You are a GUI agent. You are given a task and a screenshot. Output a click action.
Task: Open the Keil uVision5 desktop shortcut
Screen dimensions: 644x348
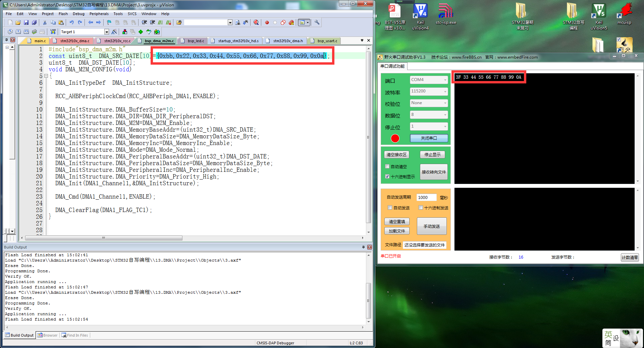599,17
